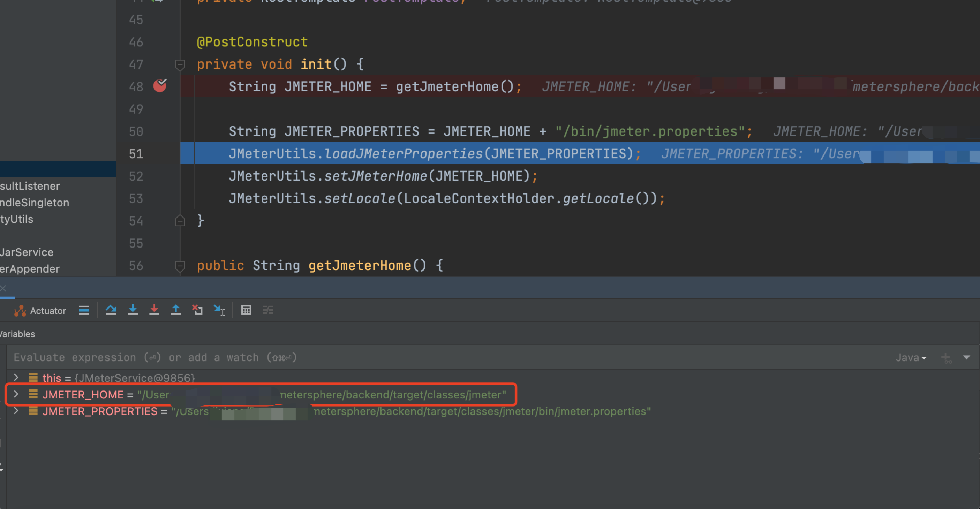
Task: Expand the JMETER_PROPERTIES variable entry
Action: click(16, 411)
